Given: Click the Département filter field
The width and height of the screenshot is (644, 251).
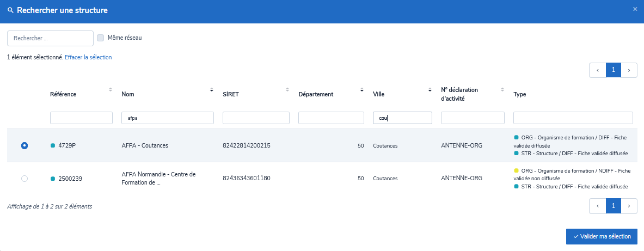Looking at the screenshot, I should point(331,118).
